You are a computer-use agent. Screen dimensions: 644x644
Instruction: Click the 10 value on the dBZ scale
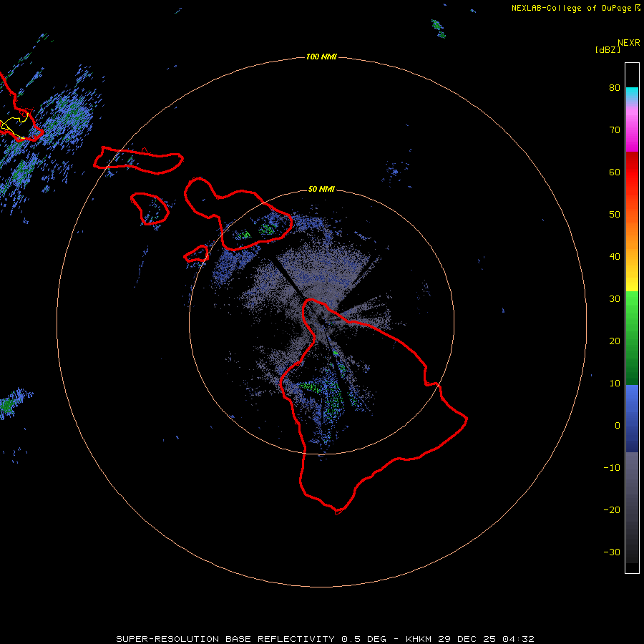[615, 384]
